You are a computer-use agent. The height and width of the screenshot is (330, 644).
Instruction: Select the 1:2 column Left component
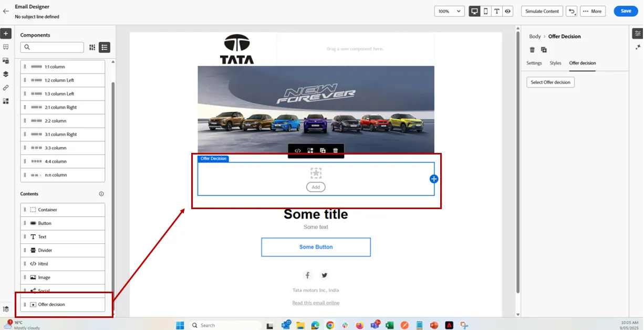click(x=63, y=80)
